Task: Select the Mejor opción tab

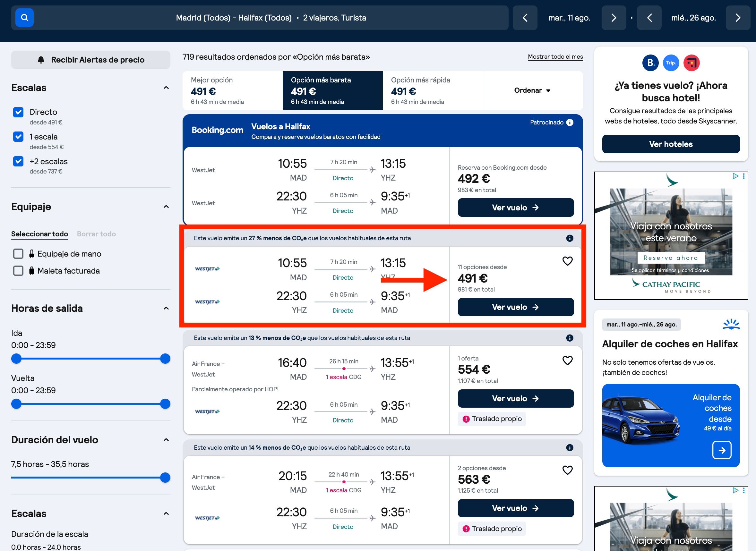Action: (x=233, y=90)
